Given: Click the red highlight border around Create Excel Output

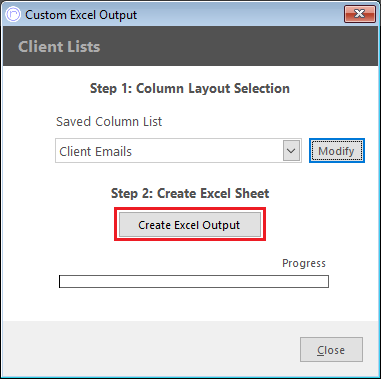Looking at the screenshot, I should [190, 209].
